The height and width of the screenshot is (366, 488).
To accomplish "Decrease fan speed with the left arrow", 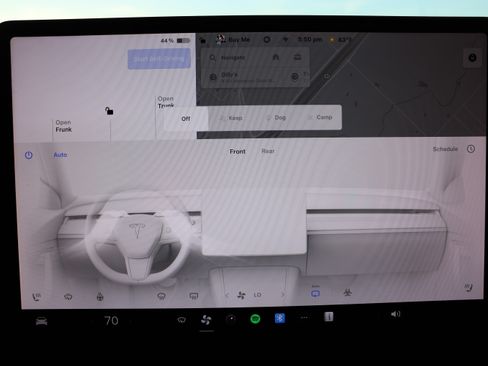I will tap(227, 295).
